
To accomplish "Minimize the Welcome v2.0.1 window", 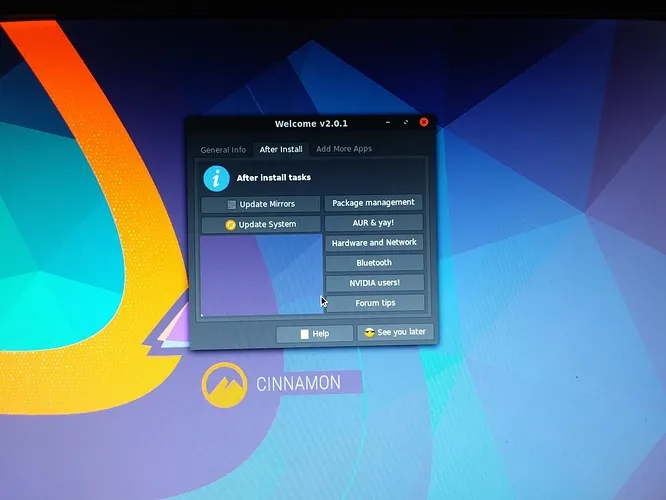I will (388, 122).
